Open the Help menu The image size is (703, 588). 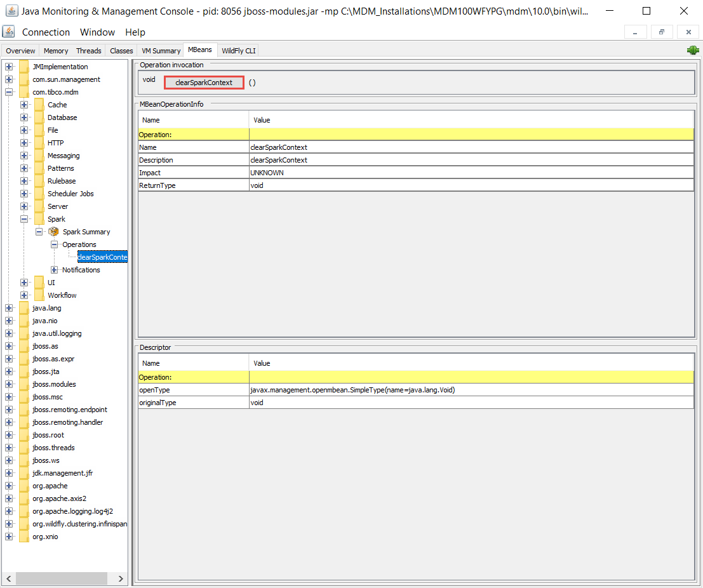click(135, 32)
